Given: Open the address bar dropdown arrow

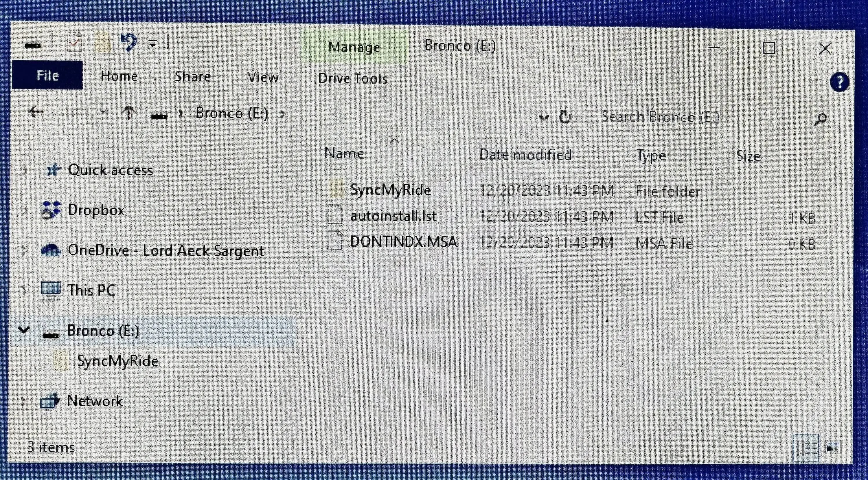Looking at the screenshot, I should point(544,117).
